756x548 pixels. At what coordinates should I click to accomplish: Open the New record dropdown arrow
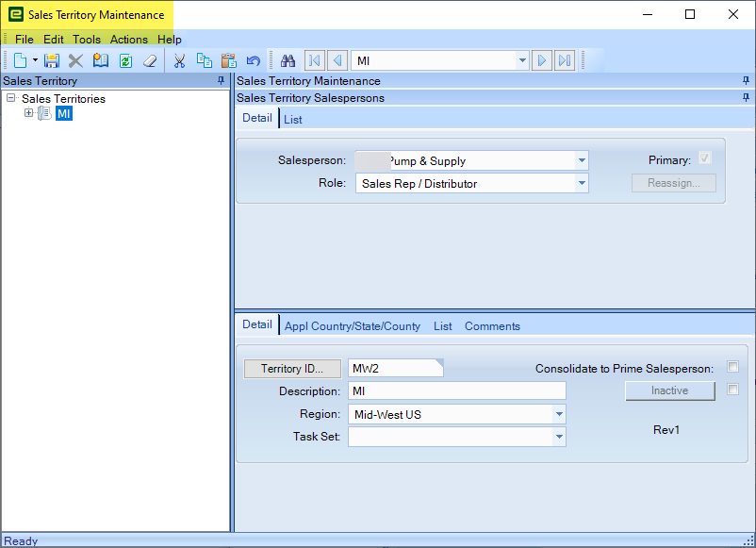click(x=35, y=60)
